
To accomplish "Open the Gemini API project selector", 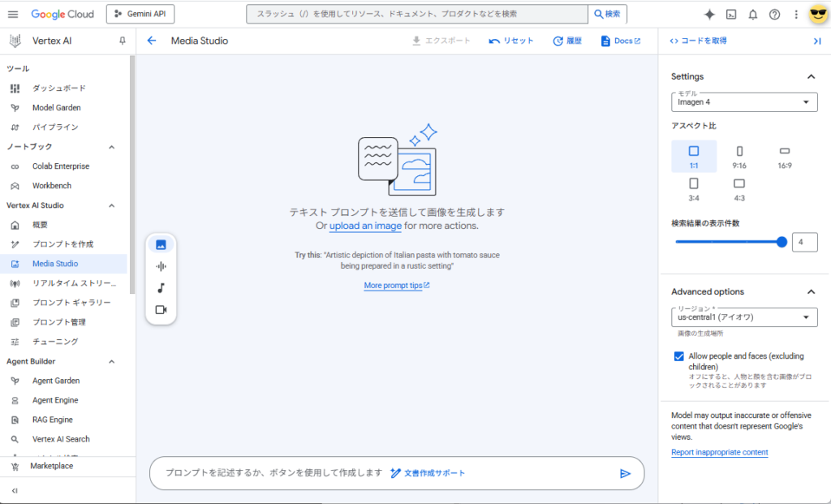I will (140, 15).
